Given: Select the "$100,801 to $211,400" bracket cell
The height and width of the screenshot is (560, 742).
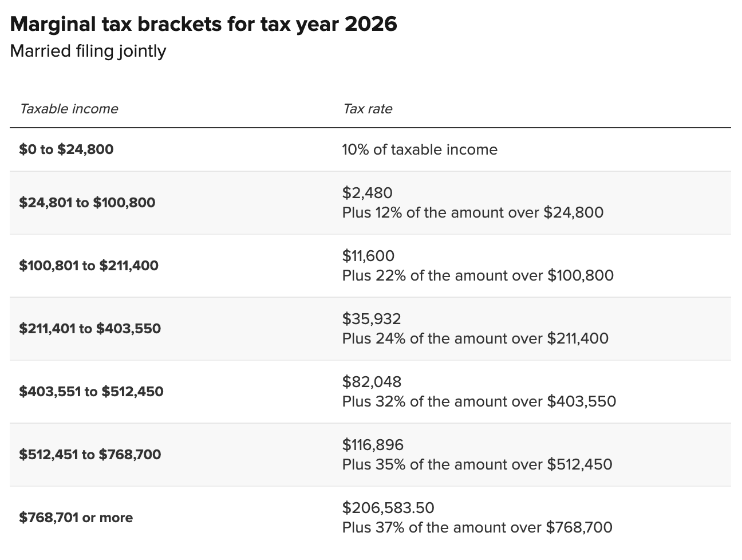Looking at the screenshot, I should pyautogui.click(x=89, y=266).
